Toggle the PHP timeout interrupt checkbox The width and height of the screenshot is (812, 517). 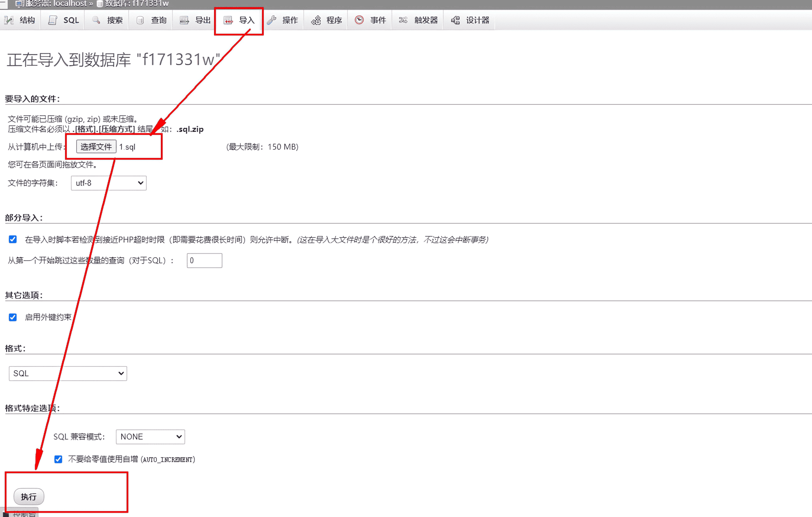[13, 239]
